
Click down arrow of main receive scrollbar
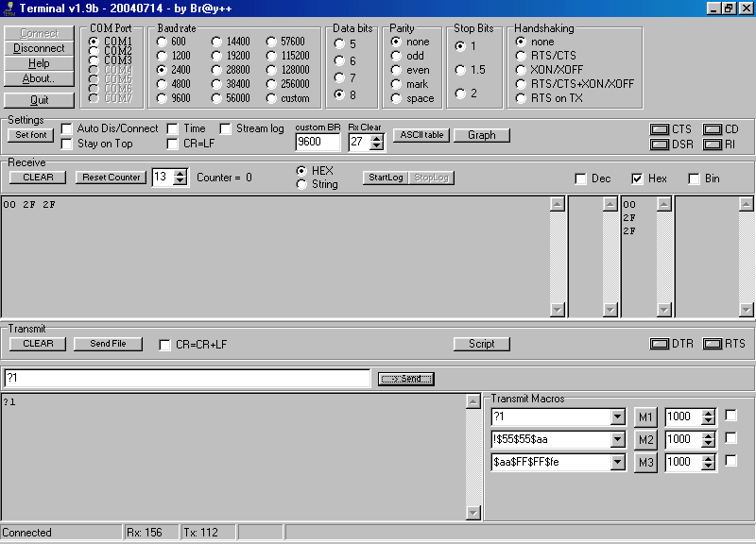[558, 310]
